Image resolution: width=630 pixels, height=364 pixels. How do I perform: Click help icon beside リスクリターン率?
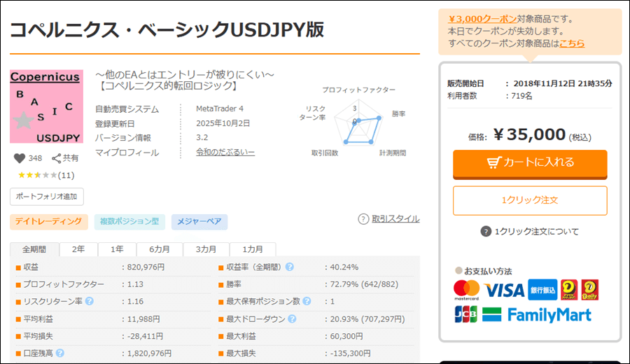coord(89,302)
